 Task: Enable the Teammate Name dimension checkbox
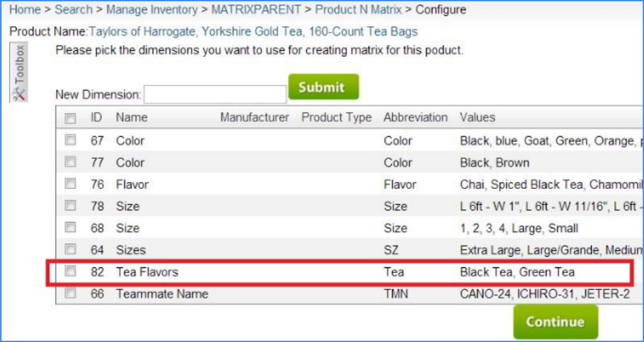(x=71, y=294)
